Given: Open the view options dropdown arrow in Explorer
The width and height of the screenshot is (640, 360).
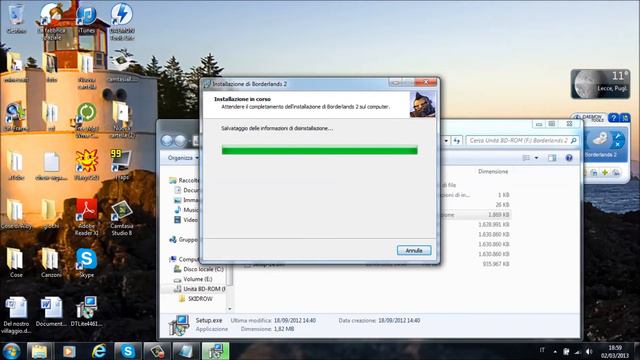Looking at the screenshot, I should (x=536, y=158).
